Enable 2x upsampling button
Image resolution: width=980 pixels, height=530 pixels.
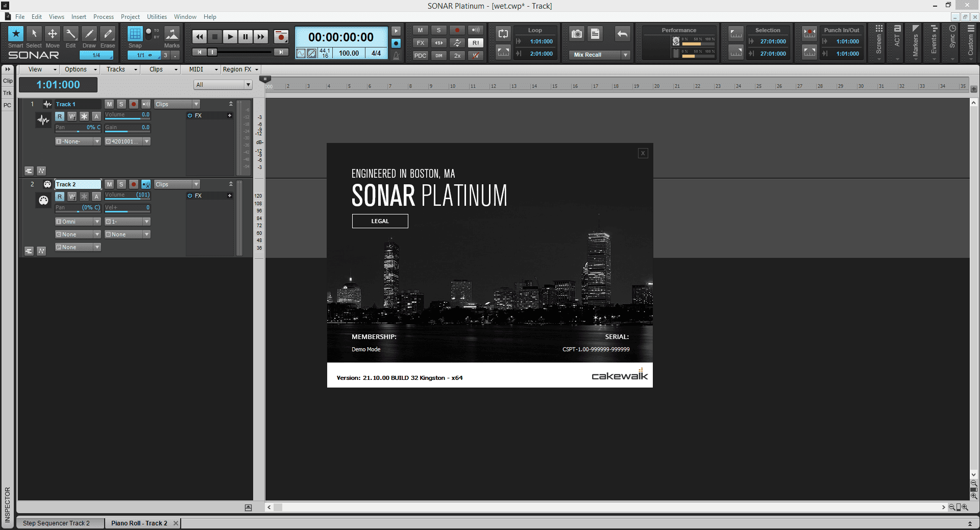coord(457,56)
